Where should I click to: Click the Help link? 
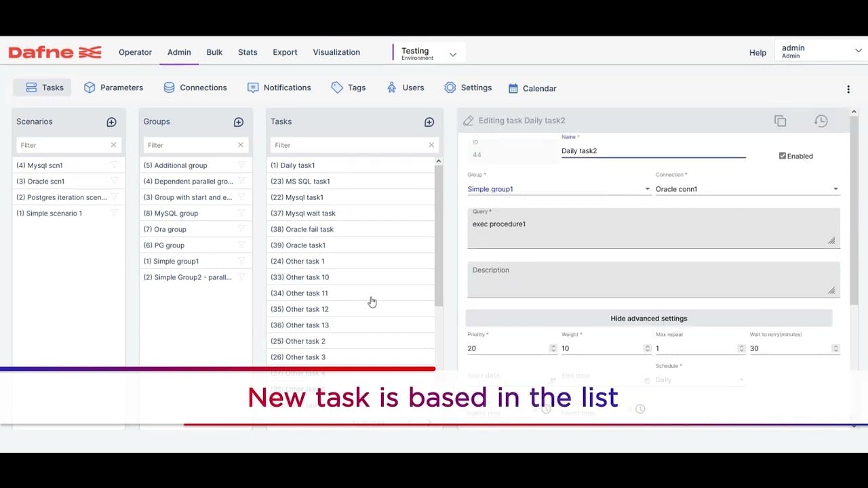(757, 53)
